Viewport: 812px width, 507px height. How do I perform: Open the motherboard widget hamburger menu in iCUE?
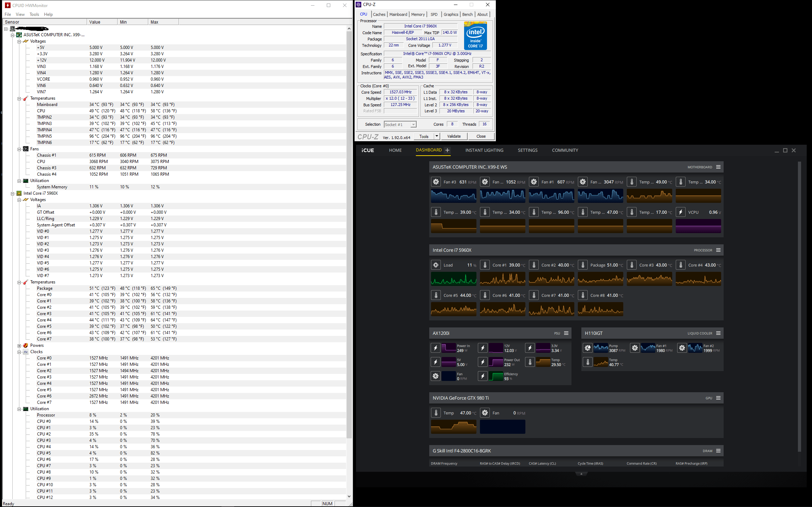718,167
